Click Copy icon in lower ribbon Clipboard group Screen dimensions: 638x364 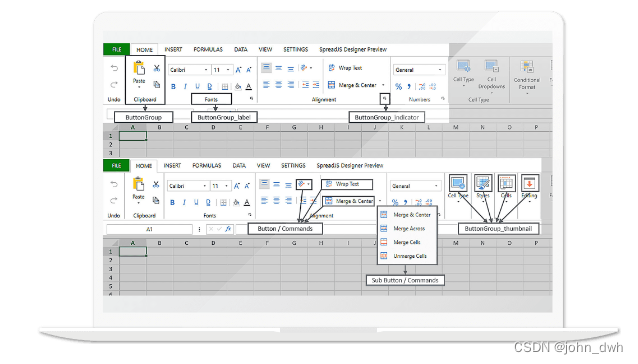pyautogui.click(x=155, y=201)
